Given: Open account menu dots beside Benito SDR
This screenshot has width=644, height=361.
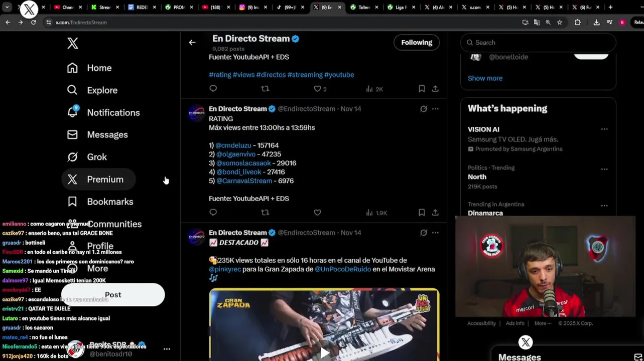Looking at the screenshot, I should [167, 349].
